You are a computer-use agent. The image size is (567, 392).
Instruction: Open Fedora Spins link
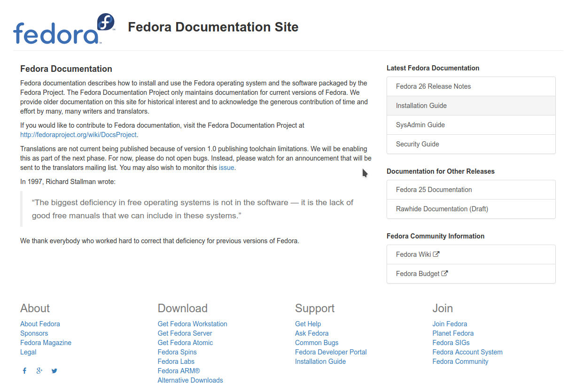(177, 352)
